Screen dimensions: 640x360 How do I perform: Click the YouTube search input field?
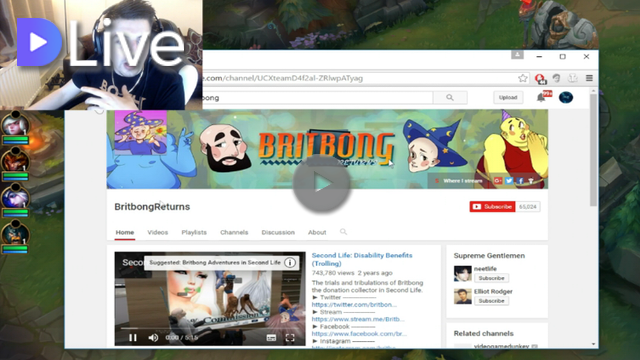click(318, 98)
